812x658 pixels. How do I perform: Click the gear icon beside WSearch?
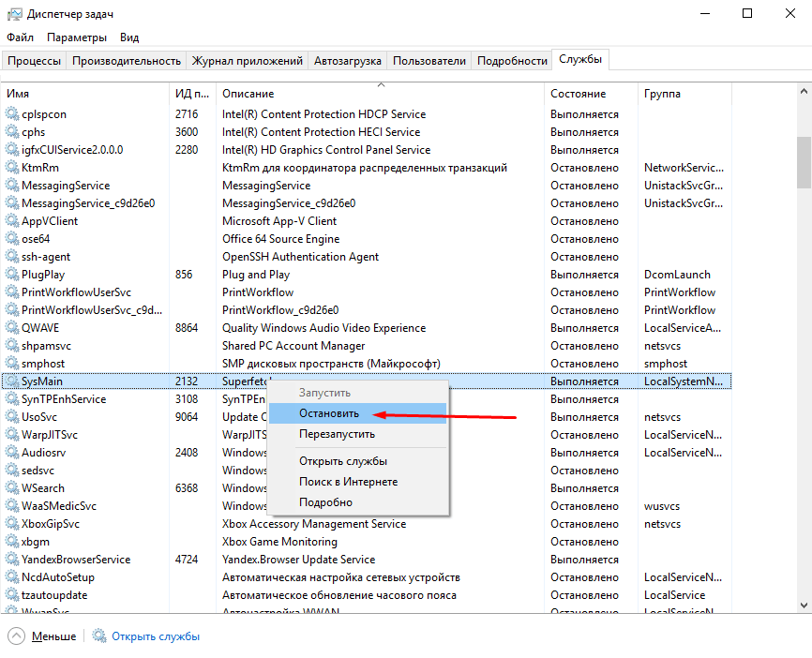(11, 487)
